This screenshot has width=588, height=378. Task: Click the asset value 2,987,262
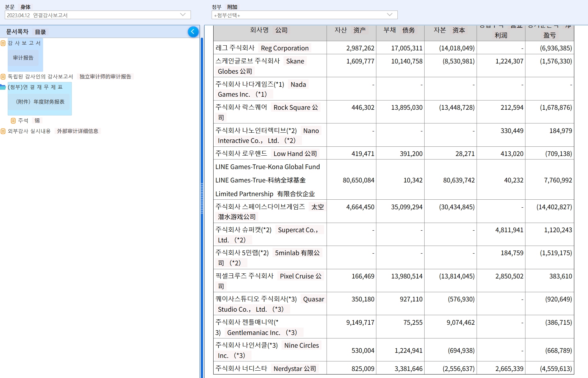(x=360, y=48)
